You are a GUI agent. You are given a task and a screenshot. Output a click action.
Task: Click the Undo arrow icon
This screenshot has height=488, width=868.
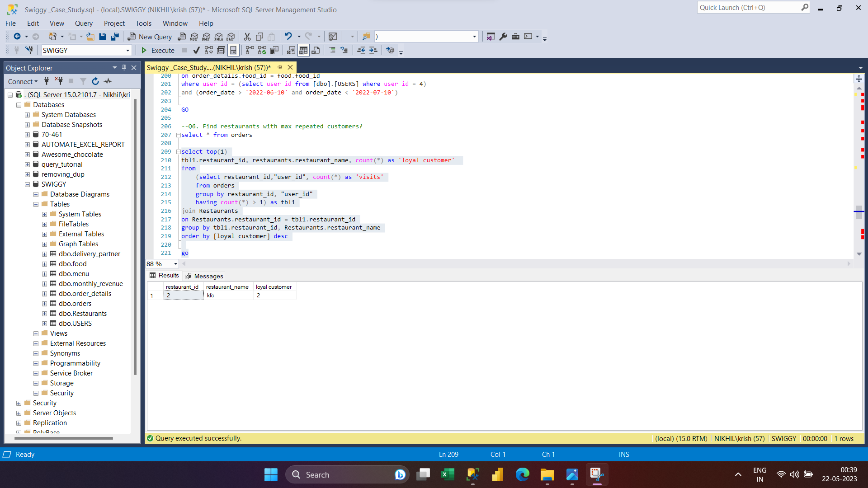coord(288,37)
